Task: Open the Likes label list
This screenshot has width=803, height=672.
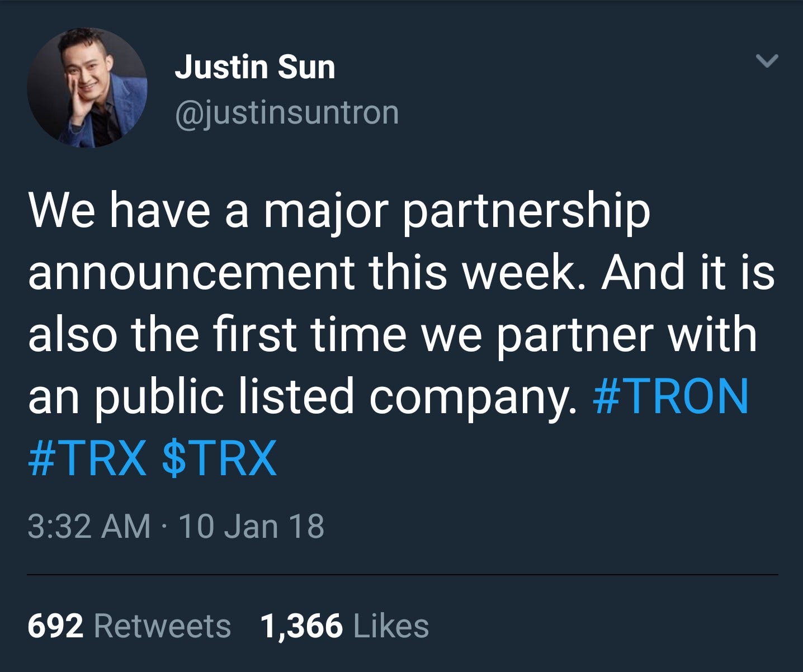Action: (391, 626)
